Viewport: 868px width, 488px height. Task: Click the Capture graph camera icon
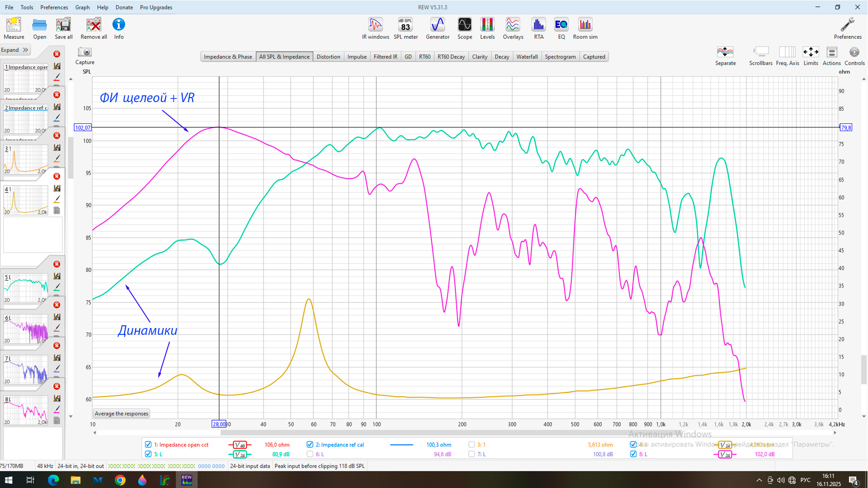click(85, 52)
